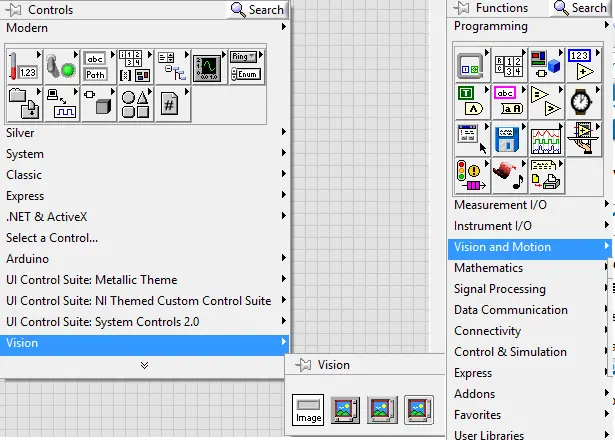Open the User Libraries category
Image resolution: width=615 pixels, height=440 pixels.
[529, 434]
